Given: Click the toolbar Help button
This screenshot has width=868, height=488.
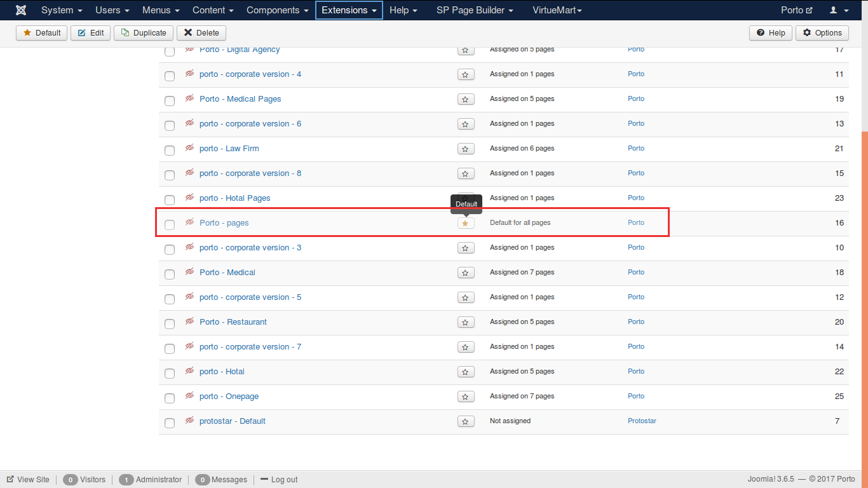Looking at the screenshot, I should (771, 33).
